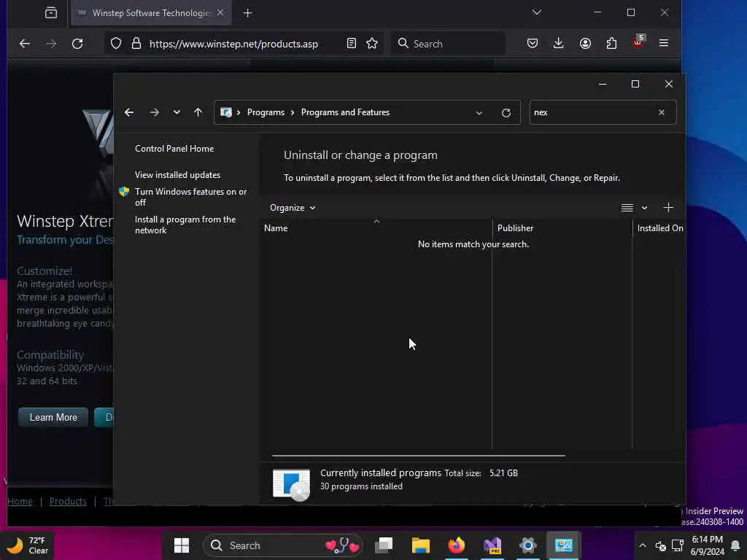Go back in Control Panel window

click(128, 112)
